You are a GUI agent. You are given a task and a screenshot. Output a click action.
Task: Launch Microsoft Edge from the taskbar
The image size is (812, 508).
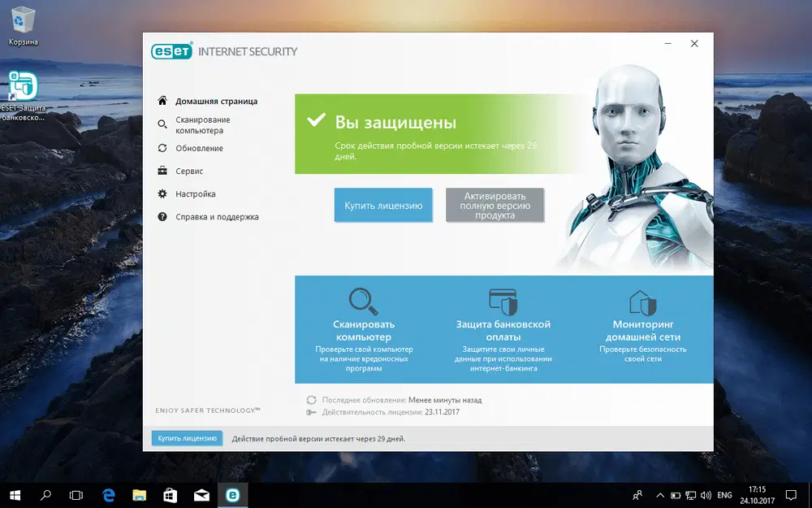pyautogui.click(x=107, y=494)
